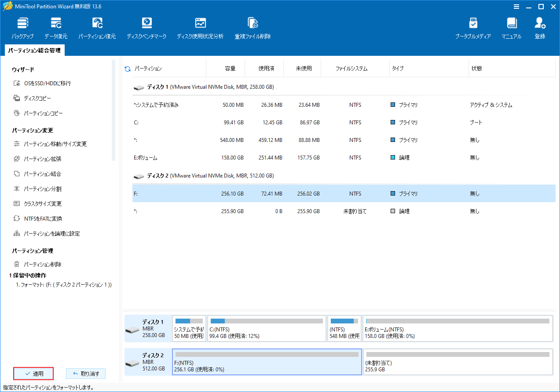Viewport: 560px width, 392px height.
Task: Open the データ復元 tool
Action: 56,29
